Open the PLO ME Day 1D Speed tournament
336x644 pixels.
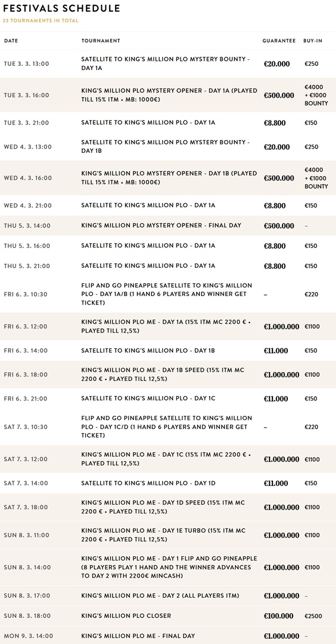[x=163, y=507]
